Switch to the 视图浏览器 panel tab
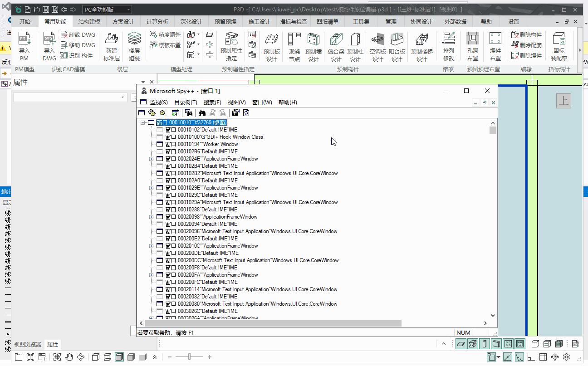This screenshot has width=588, height=366. pos(28,345)
